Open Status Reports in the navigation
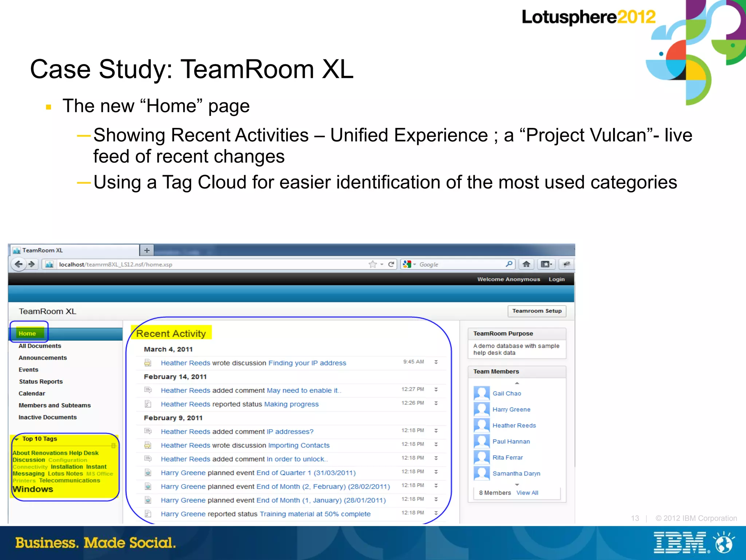This screenshot has height=560, width=746. [41, 381]
